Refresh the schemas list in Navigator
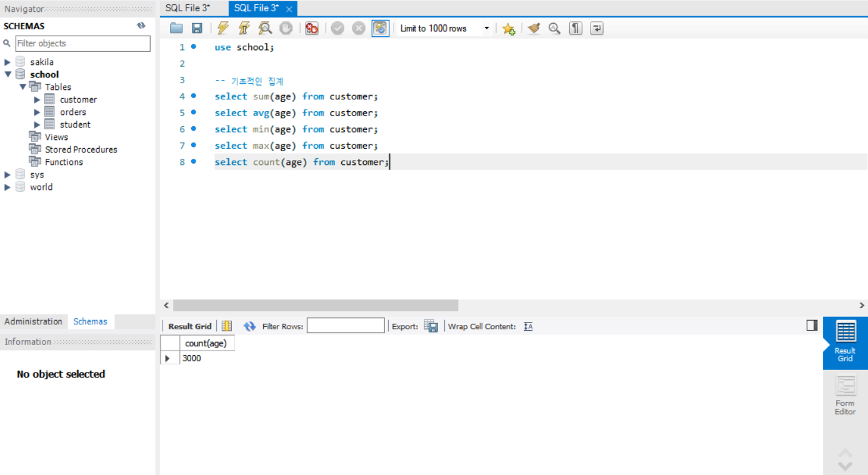The height and width of the screenshot is (475, 868). 141,26
